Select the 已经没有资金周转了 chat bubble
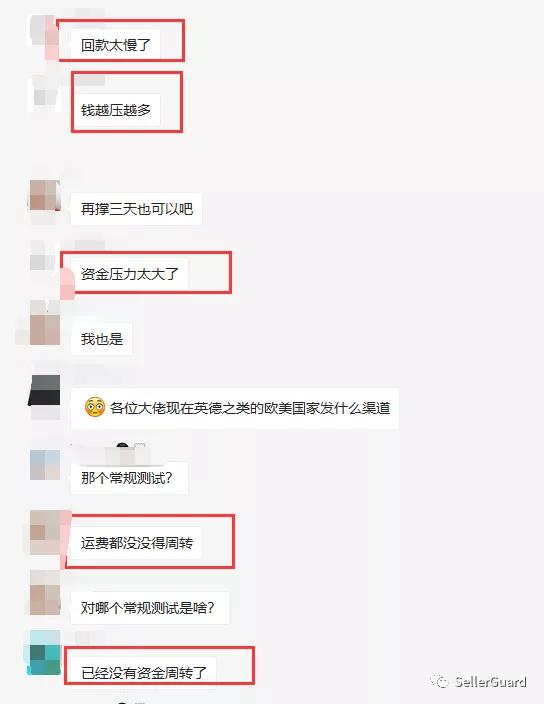Image resolution: width=544 pixels, height=704 pixels. [144, 672]
